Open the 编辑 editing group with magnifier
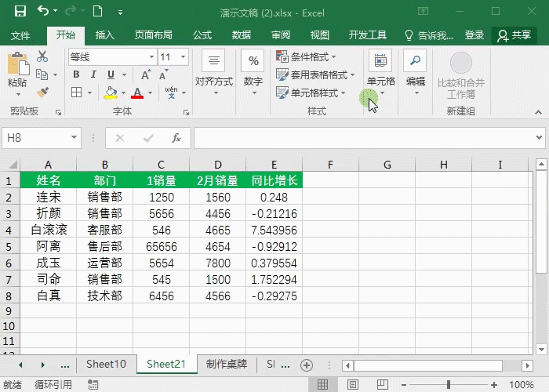This screenshot has height=392, width=549. tap(415, 73)
